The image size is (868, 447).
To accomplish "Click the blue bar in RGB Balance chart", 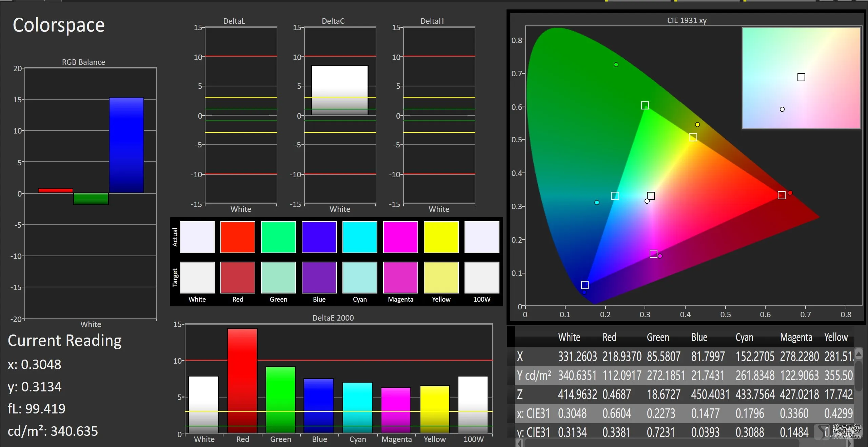I will (x=126, y=145).
